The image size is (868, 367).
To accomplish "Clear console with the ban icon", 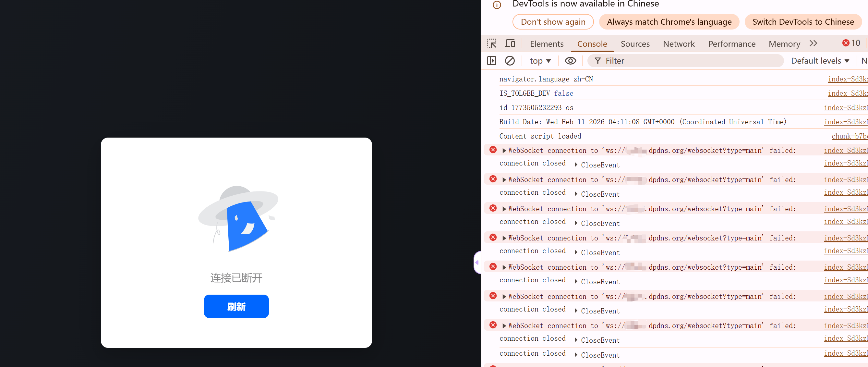I will coord(510,61).
